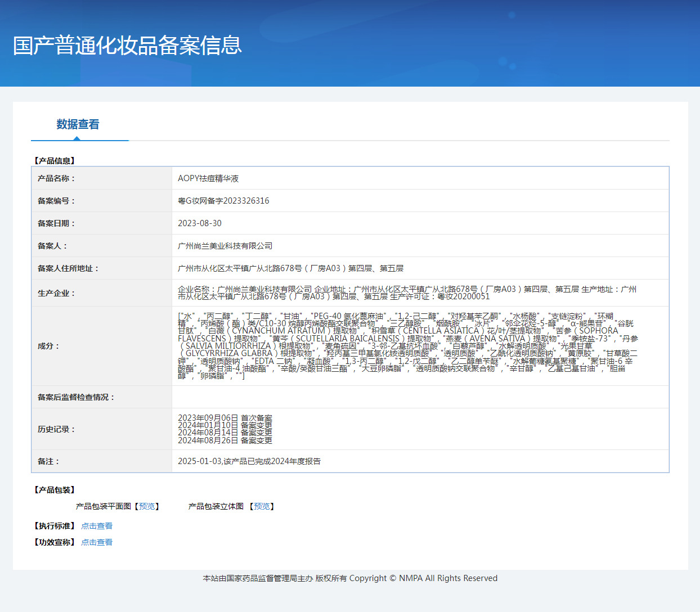Select filer 广州尚兰美业科技有限公司 in the 备案人 row
The height and width of the screenshot is (612, 700).
click(x=225, y=246)
